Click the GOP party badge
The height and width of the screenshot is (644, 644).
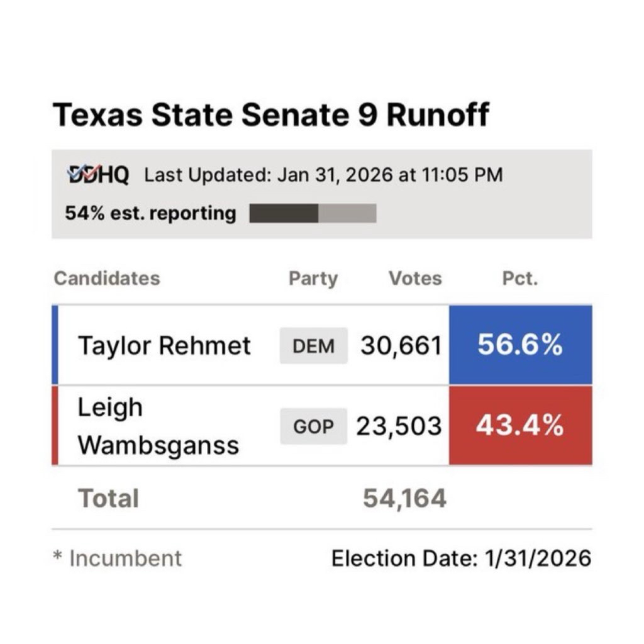pyautogui.click(x=313, y=426)
